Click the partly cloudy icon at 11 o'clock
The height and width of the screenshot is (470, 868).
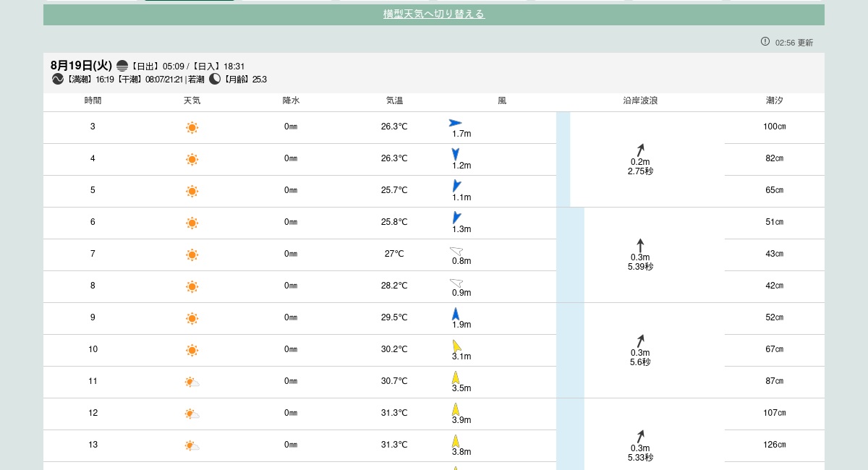[192, 382]
